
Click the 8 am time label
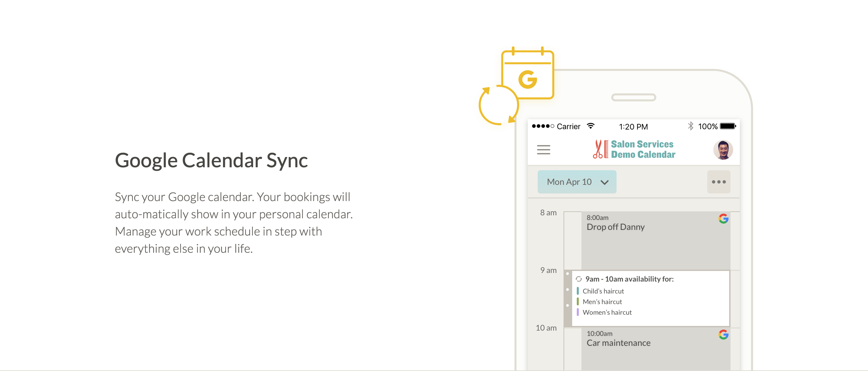coord(548,213)
